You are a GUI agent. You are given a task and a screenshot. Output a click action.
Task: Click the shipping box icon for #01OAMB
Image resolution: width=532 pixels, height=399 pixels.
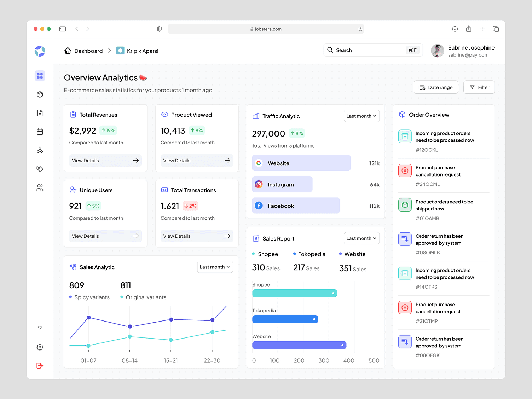coord(405,205)
